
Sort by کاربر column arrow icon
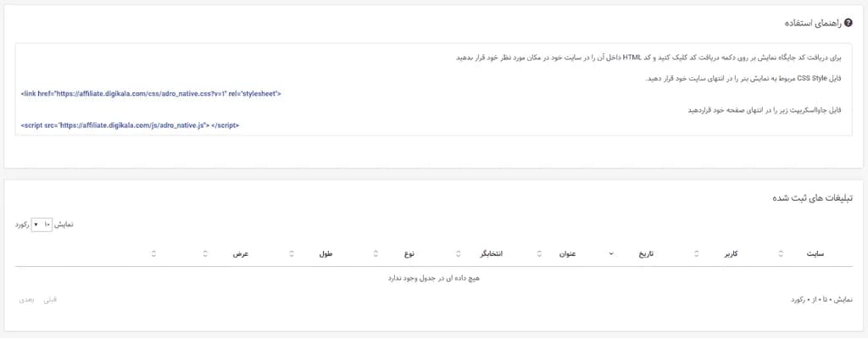[696, 254]
